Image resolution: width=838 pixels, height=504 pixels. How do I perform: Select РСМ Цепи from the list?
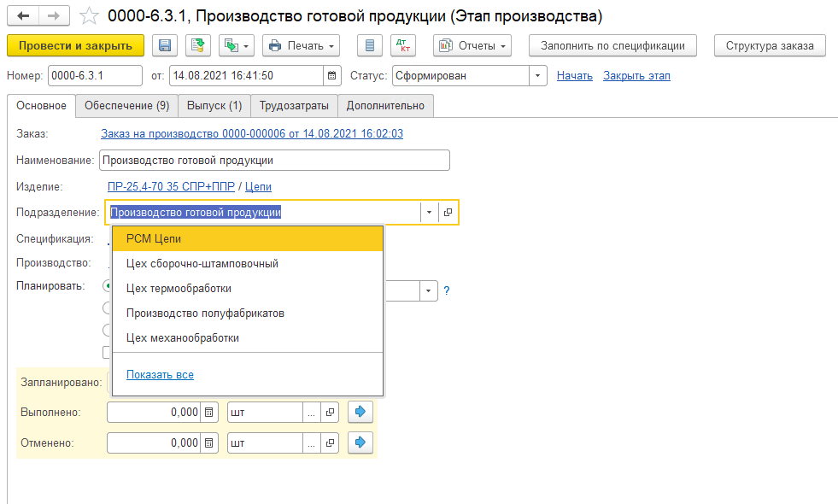pyautogui.click(x=248, y=239)
